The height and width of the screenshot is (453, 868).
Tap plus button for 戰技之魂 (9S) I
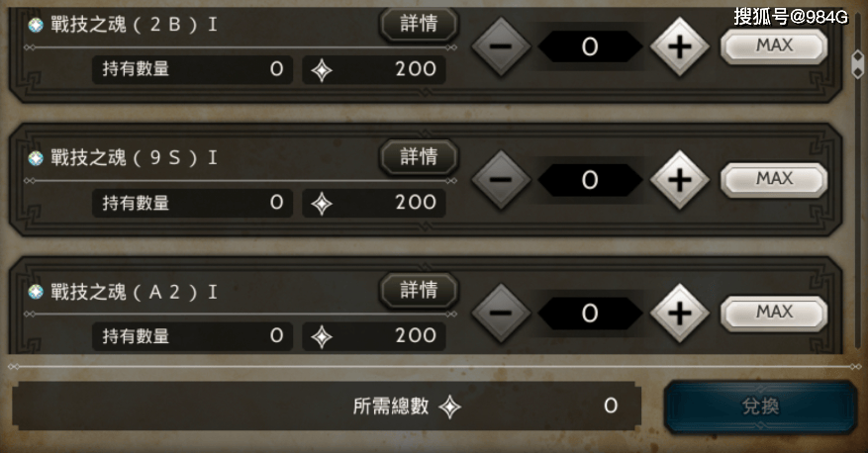[680, 180]
